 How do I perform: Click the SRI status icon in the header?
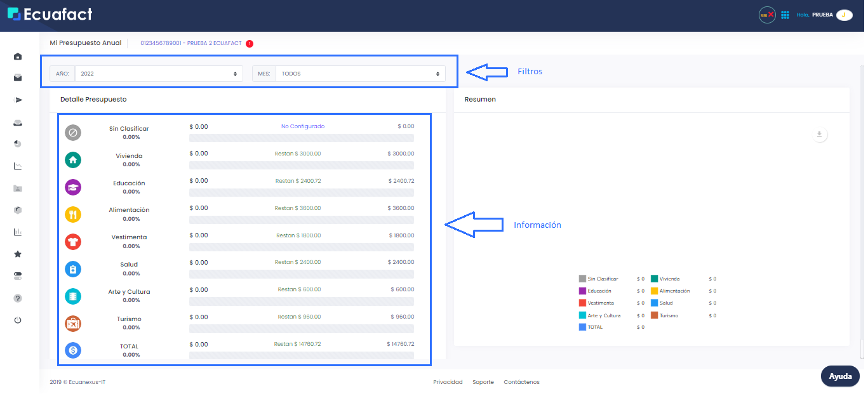coord(766,14)
